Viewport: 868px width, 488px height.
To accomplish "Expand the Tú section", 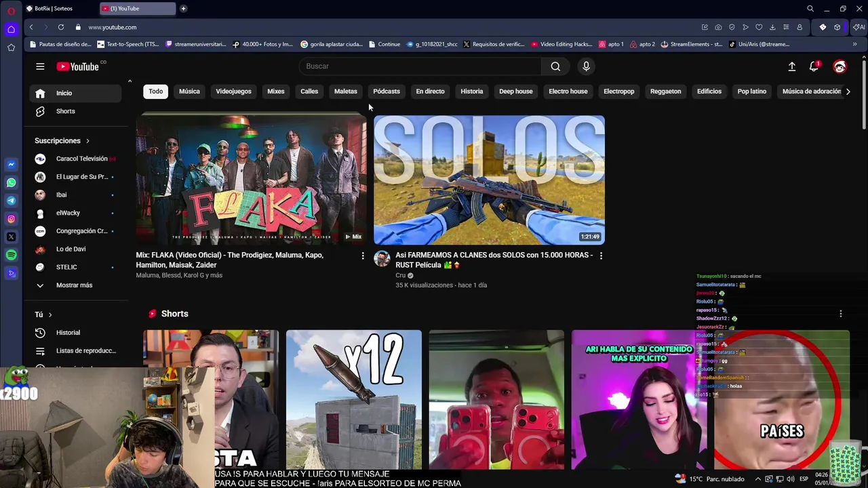I will (43, 314).
